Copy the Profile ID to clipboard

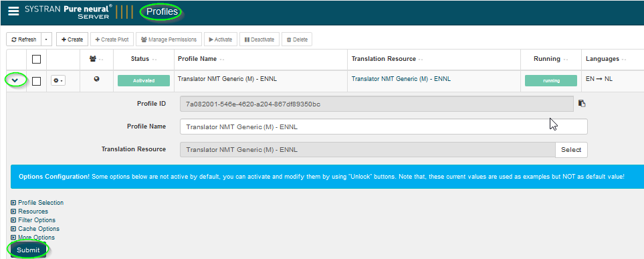(x=582, y=104)
